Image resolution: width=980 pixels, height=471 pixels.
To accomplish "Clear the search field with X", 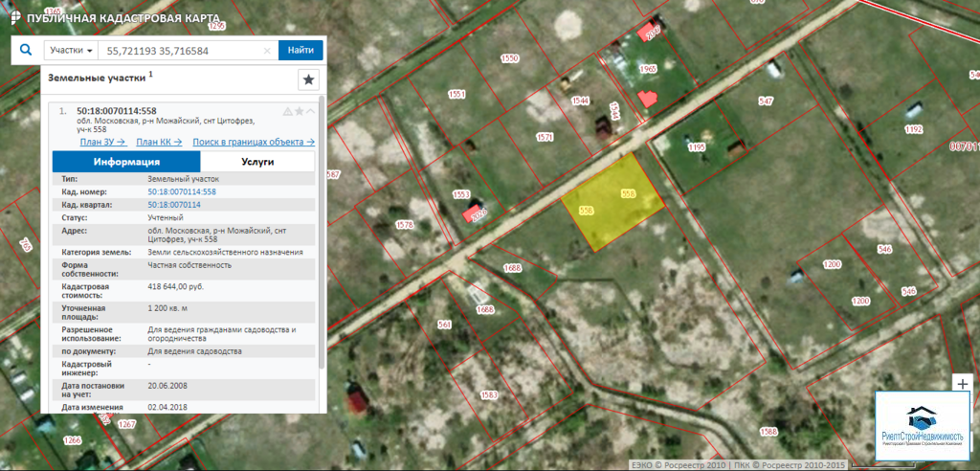I will tap(267, 50).
